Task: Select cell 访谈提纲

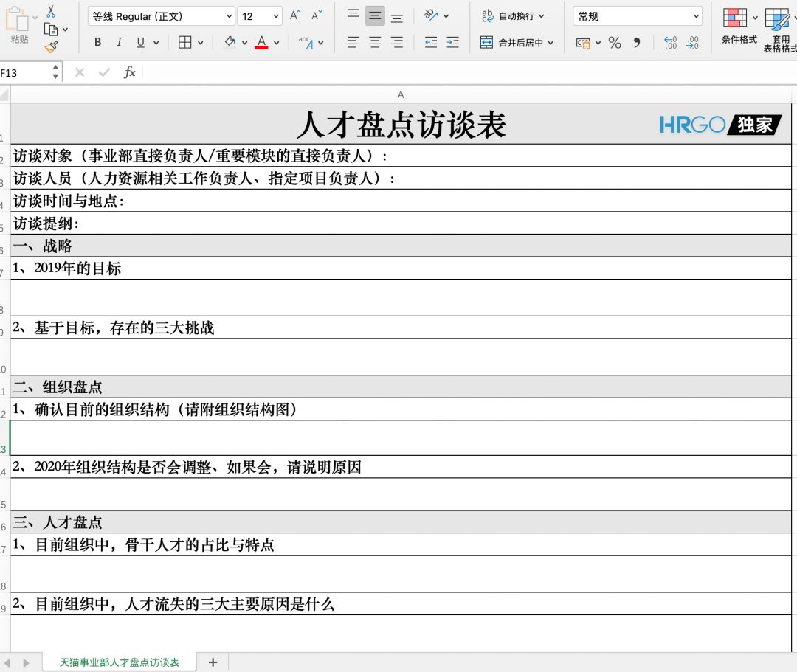Action: pyautogui.click(x=401, y=224)
